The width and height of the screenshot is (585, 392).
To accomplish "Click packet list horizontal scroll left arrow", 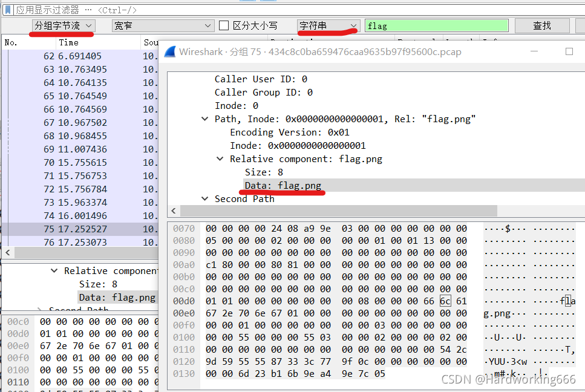I will coord(8,252).
